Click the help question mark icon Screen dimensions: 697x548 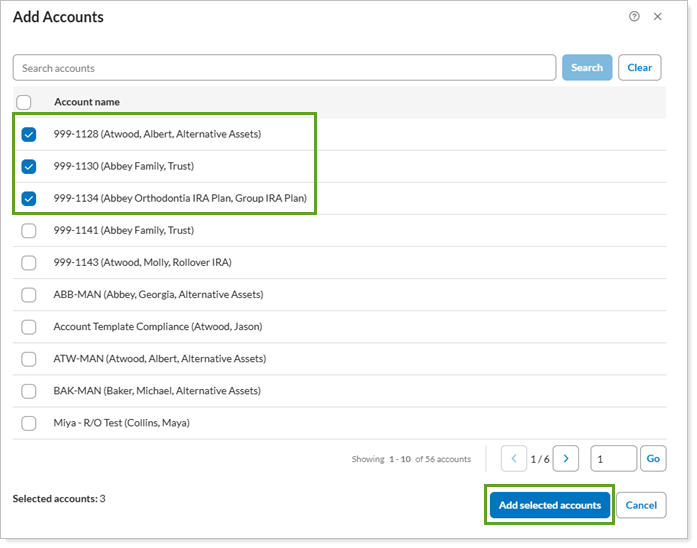click(634, 17)
